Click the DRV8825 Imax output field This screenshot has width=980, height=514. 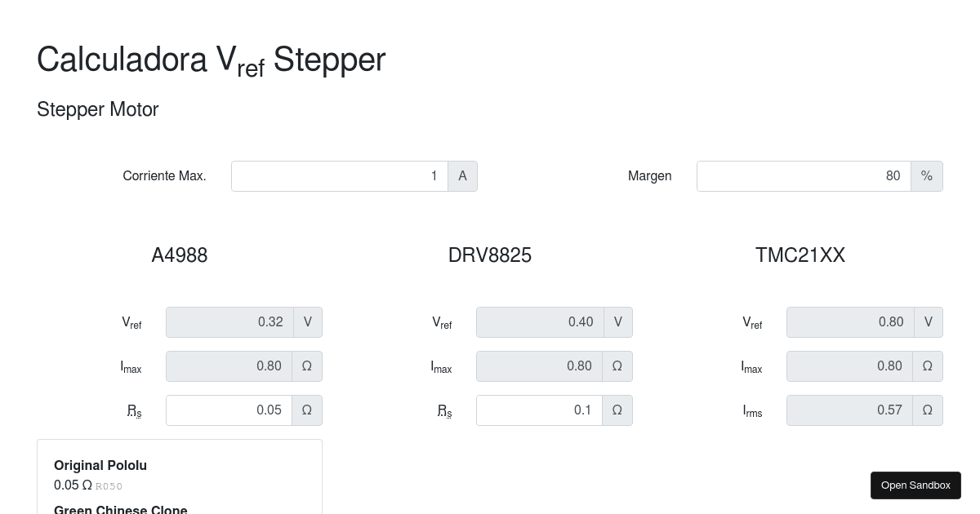pos(539,366)
